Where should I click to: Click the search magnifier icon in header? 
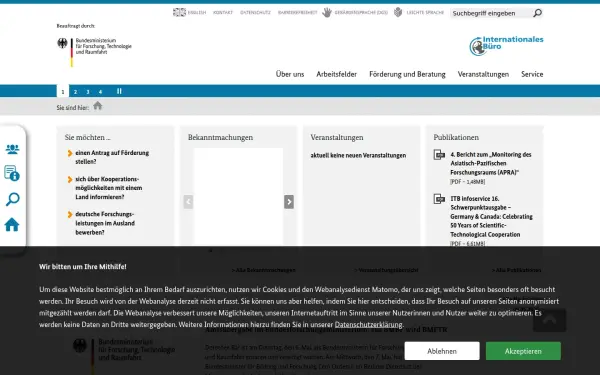(537, 13)
